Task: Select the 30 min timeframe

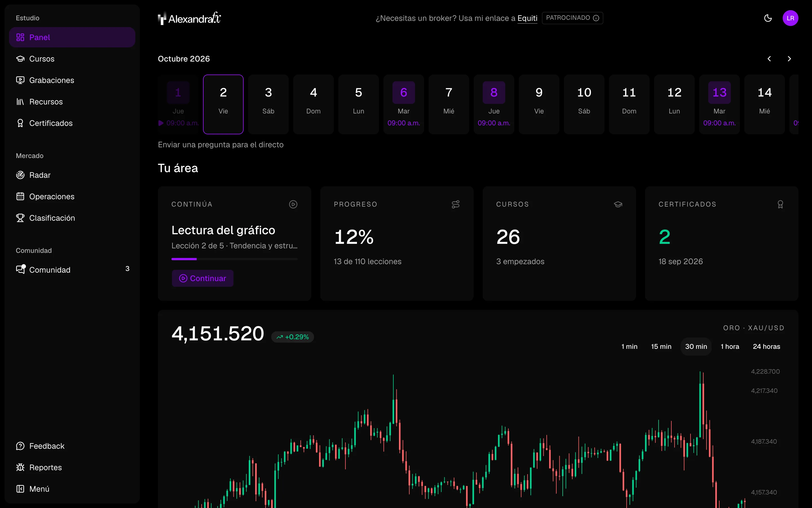Action: click(x=696, y=346)
